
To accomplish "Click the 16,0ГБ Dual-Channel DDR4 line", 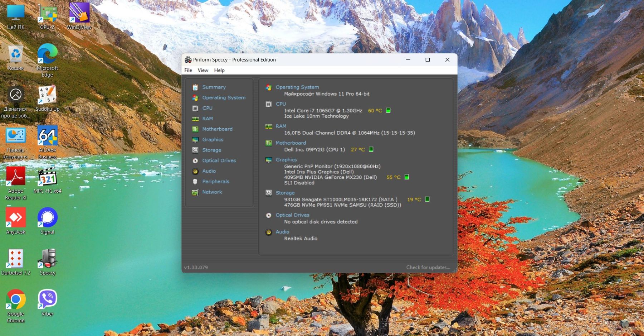I will tap(350, 133).
